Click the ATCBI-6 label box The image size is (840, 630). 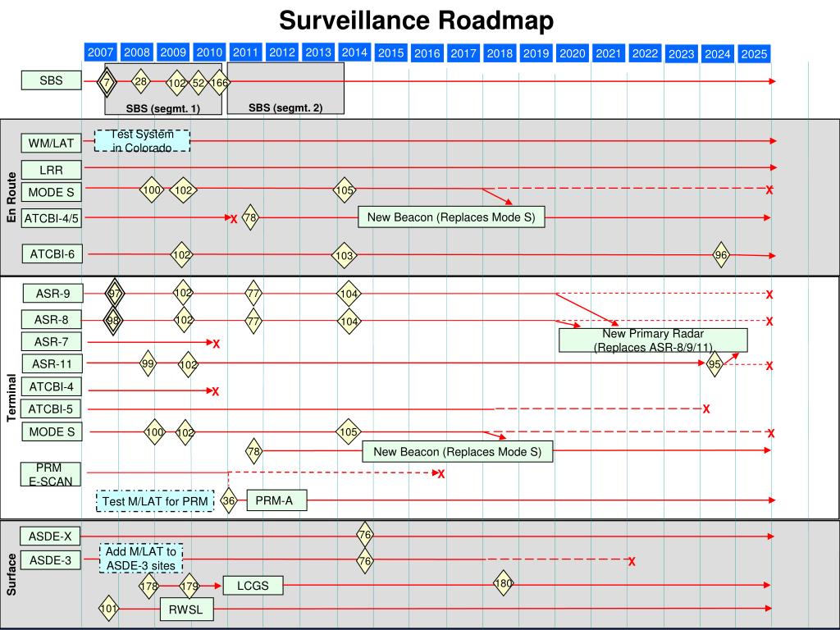[x=52, y=253]
